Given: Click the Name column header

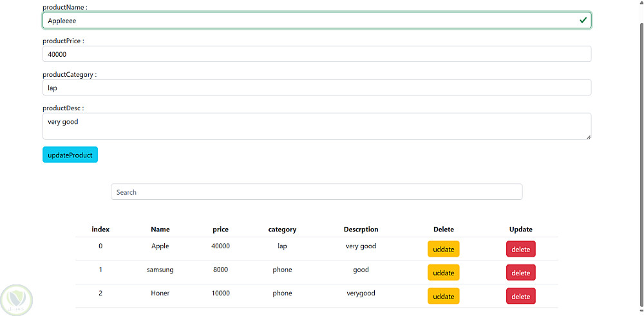Looking at the screenshot, I should pos(160,229).
